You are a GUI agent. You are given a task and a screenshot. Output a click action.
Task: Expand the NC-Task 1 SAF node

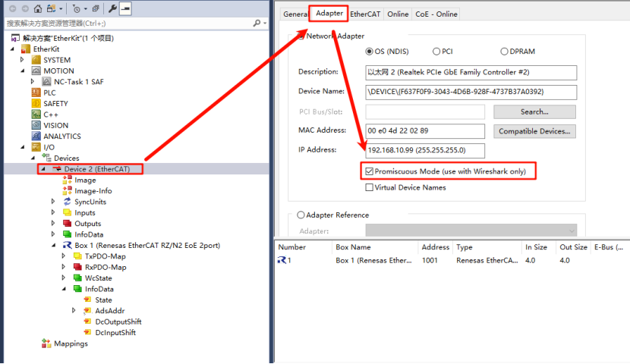pos(33,81)
